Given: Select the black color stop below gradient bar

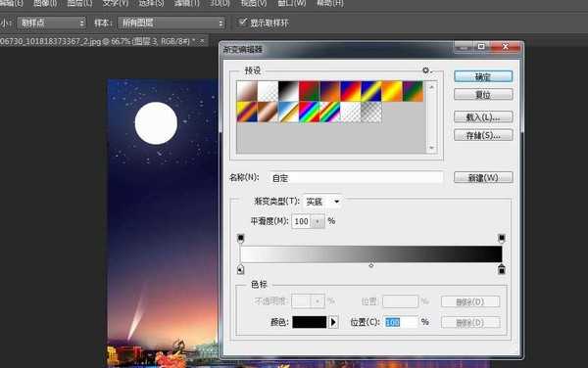Looking at the screenshot, I should pyautogui.click(x=502, y=269).
